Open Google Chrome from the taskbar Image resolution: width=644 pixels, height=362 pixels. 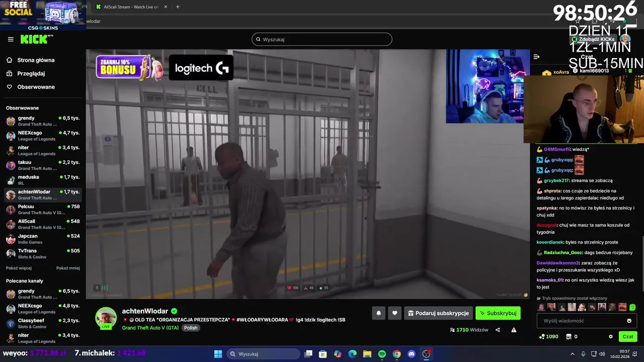[396, 354]
